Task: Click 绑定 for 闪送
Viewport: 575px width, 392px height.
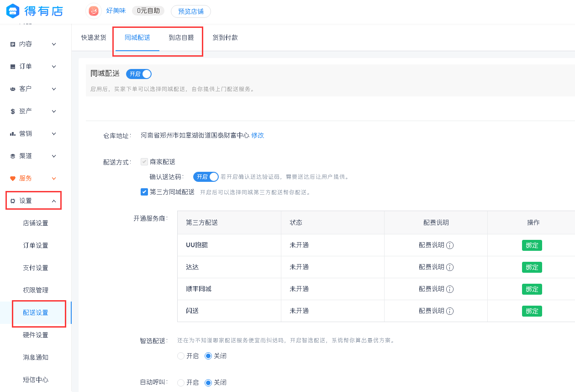Action: click(x=532, y=311)
